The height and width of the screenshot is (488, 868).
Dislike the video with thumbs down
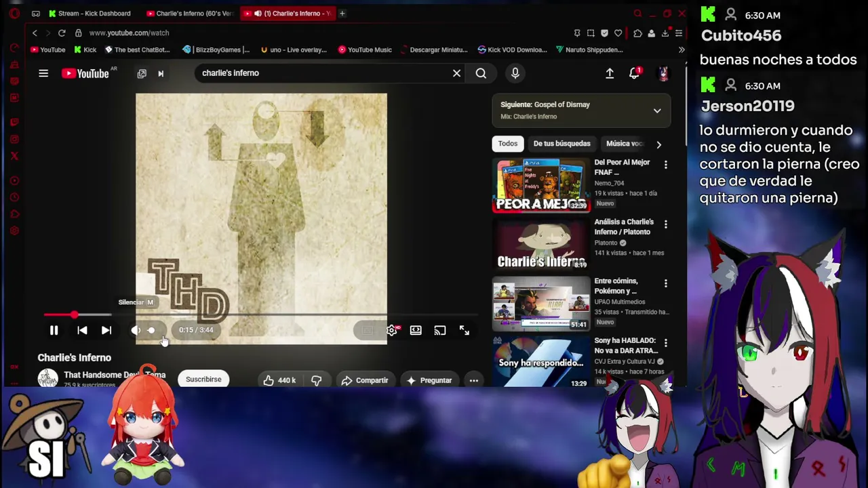[x=316, y=380]
